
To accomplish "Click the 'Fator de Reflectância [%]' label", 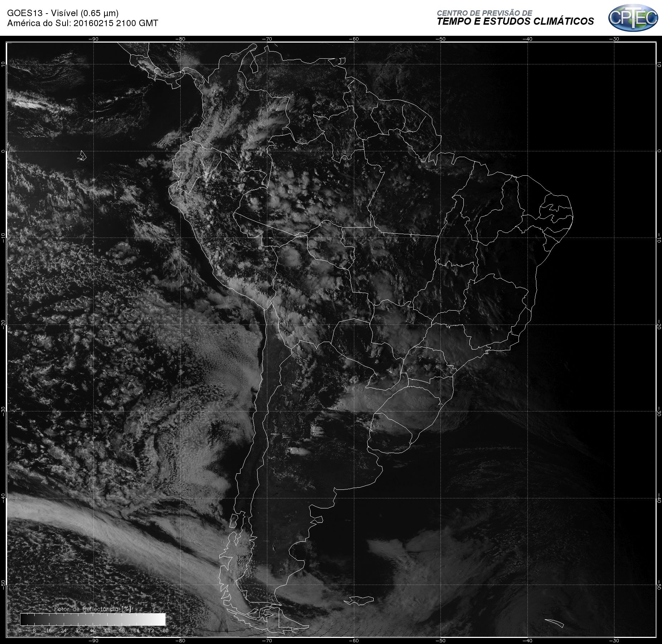I will (93, 609).
